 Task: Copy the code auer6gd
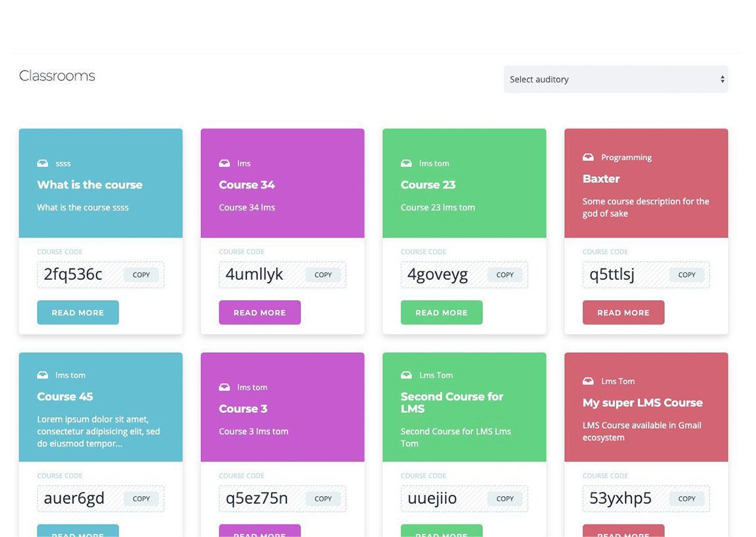[x=141, y=499]
